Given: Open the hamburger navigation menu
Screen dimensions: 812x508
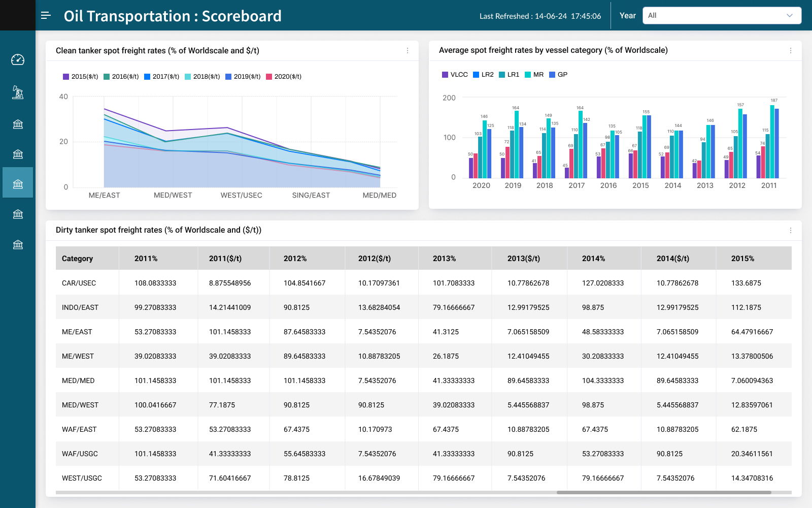Looking at the screenshot, I should (x=46, y=15).
